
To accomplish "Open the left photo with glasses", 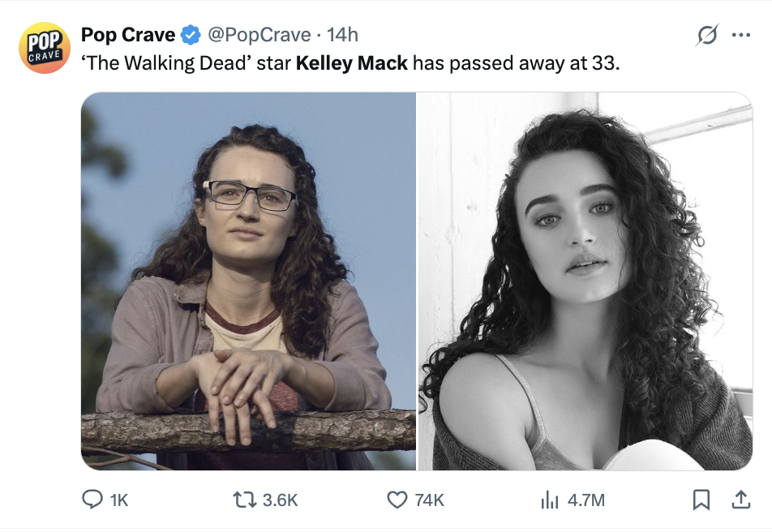I will click(248, 281).
